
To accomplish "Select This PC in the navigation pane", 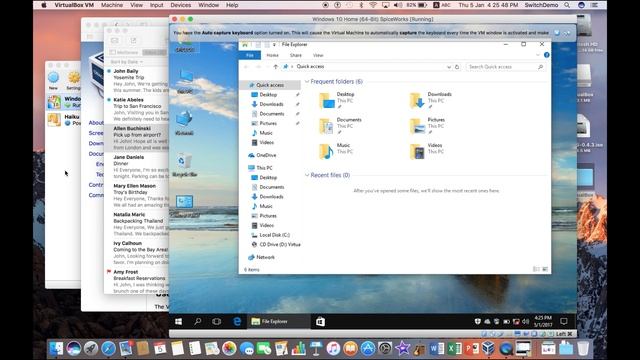I will (264, 168).
